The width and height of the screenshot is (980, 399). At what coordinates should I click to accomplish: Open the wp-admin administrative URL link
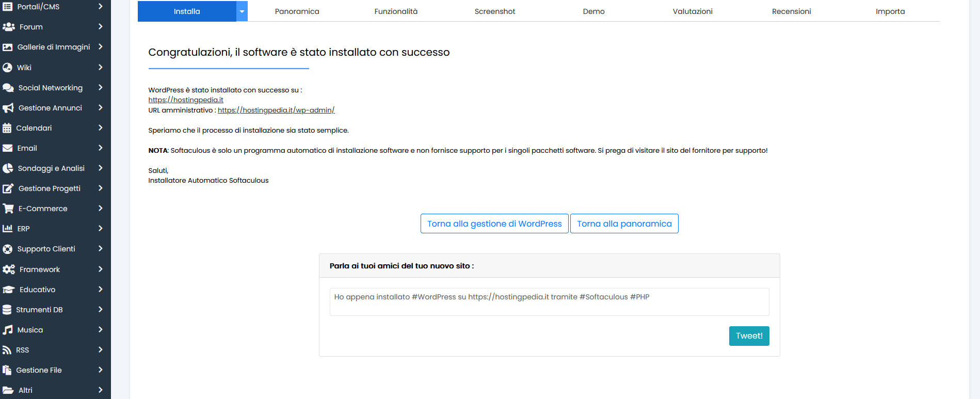[x=276, y=110]
